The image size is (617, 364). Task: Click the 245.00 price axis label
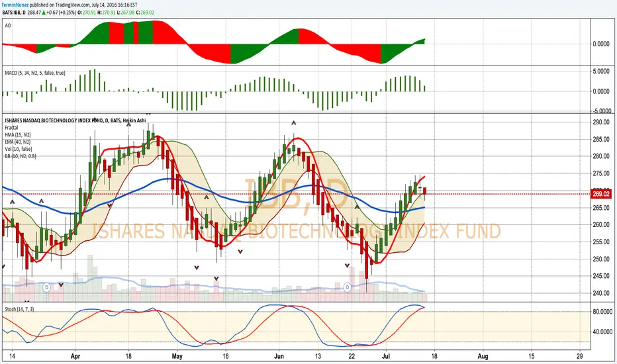601,276
